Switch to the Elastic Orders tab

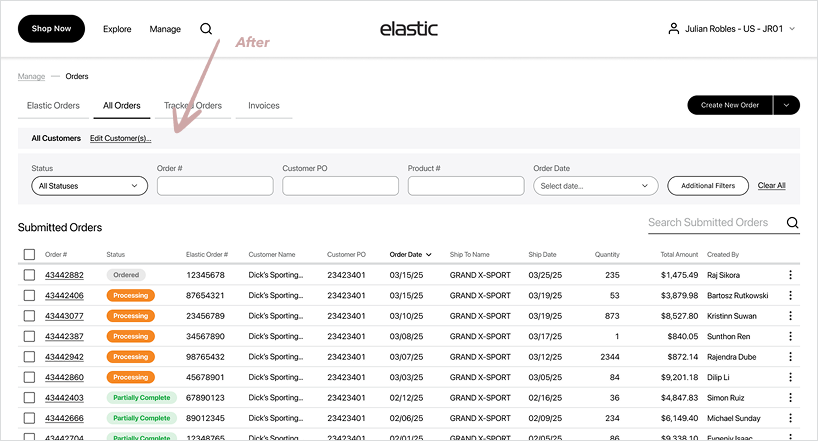[53, 106]
